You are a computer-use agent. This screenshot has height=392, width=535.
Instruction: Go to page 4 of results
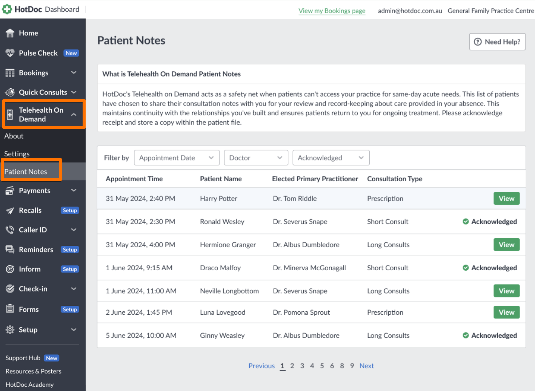pos(312,366)
